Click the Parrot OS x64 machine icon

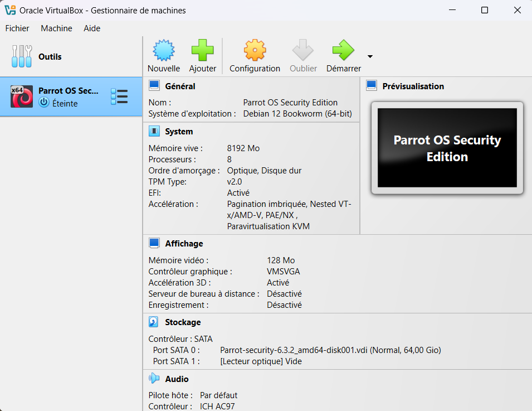[22, 96]
